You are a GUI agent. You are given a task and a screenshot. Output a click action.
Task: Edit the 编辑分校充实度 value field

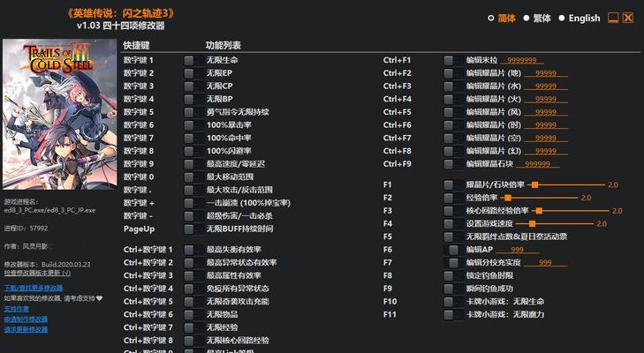click(545, 263)
